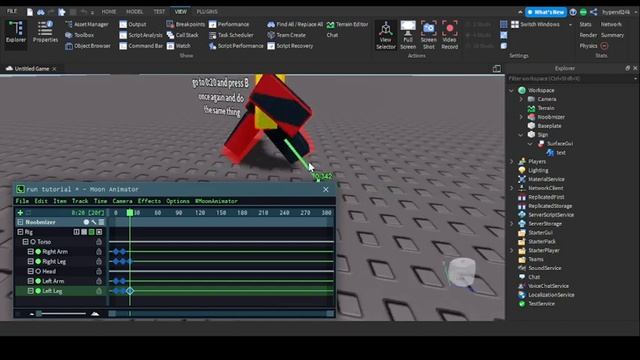
Task: Show Network stats
Action: click(x=611, y=24)
